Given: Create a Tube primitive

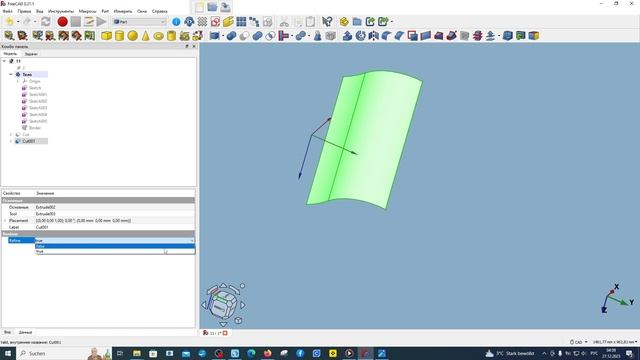Looking at the screenshot, I should tap(171, 36).
